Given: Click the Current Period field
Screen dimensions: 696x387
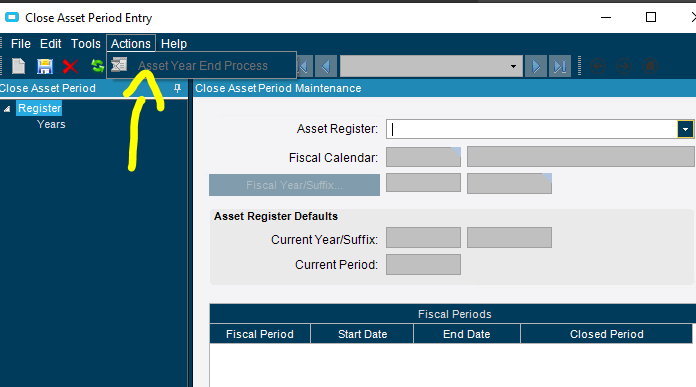Looking at the screenshot, I should (x=423, y=265).
